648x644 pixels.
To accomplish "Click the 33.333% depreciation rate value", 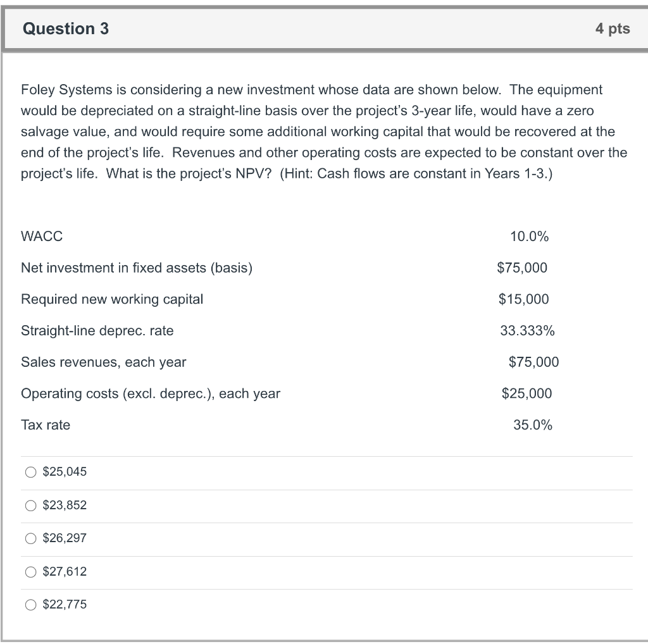I will click(527, 330).
